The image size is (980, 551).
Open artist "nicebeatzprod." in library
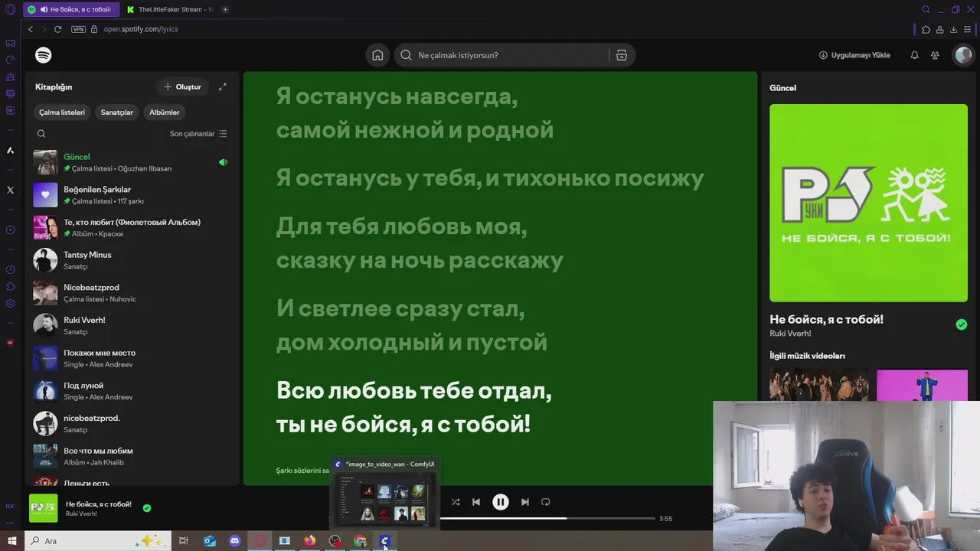(131, 423)
